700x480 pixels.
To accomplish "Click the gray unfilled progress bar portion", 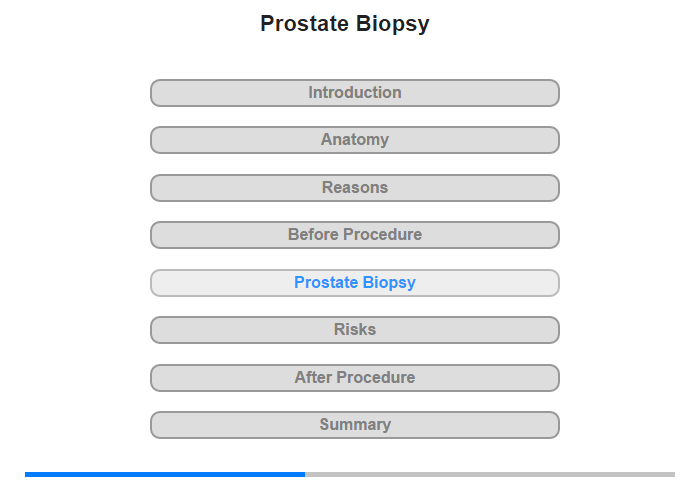I will [x=490, y=474].
